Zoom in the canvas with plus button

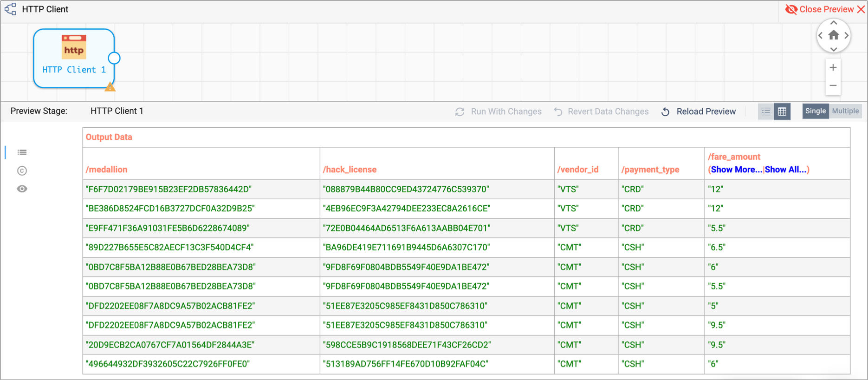pyautogui.click(x=833, y=68)
